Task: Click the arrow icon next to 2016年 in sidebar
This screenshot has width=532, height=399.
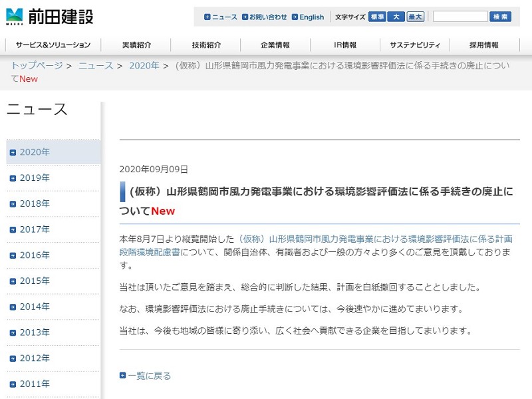Action: [x=13, y=255]
